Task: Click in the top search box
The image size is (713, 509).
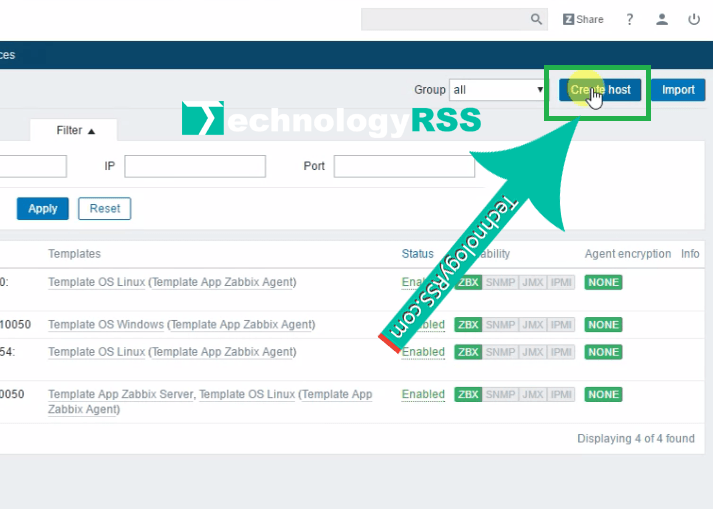Action: [x=445, y=19]
